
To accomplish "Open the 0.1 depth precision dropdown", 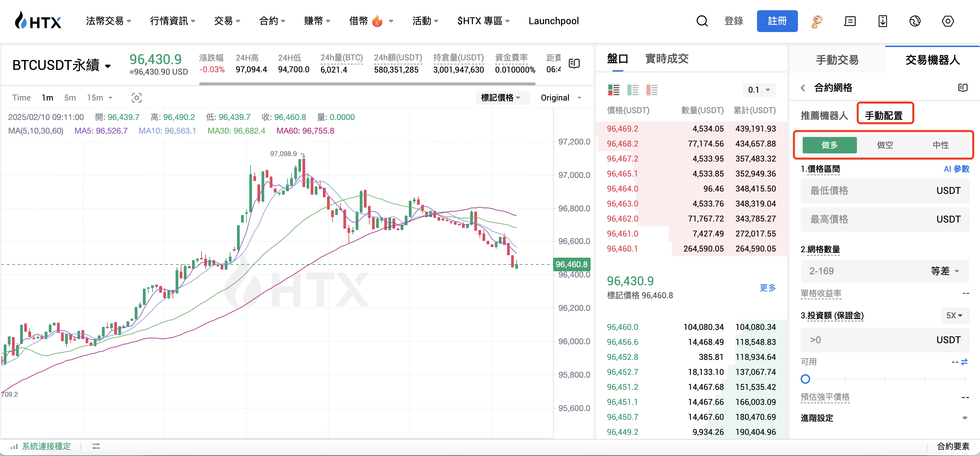I will pos(759,90).
